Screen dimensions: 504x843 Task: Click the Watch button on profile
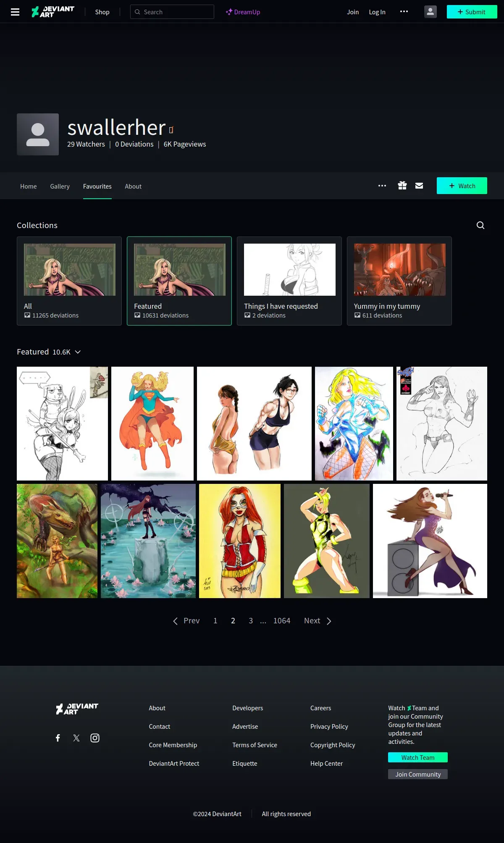[462, 186]
